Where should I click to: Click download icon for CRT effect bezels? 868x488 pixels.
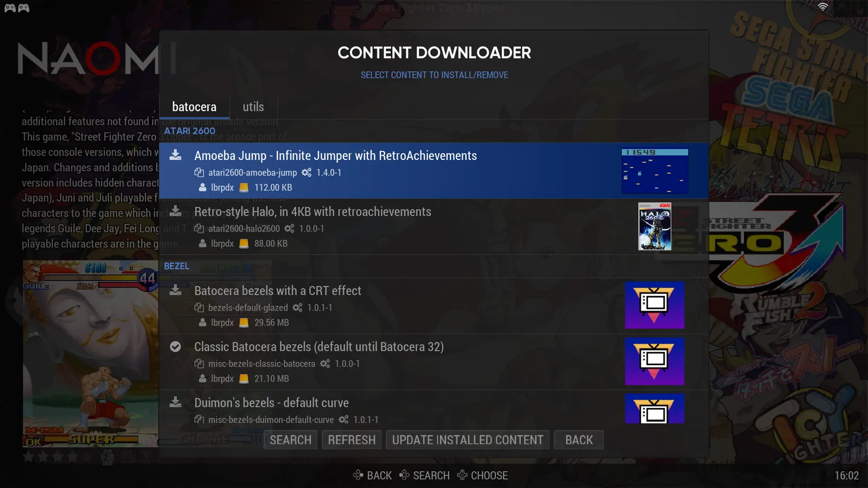click(x=175, y=291)
